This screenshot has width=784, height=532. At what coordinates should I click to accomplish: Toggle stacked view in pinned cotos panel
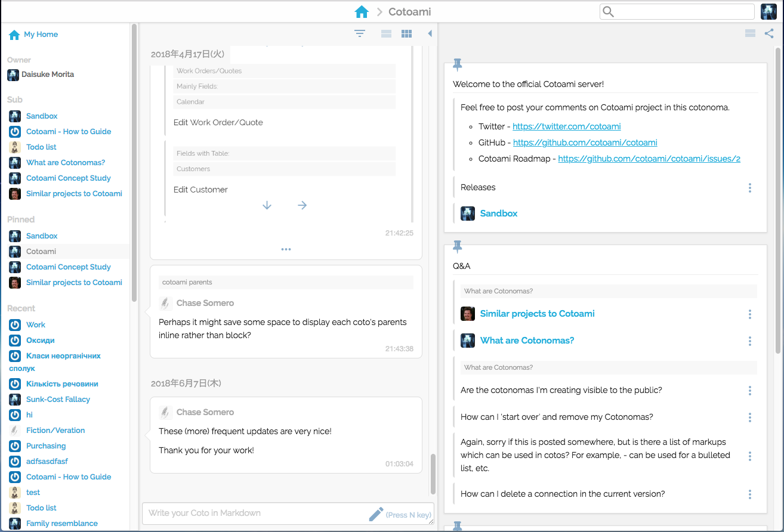point(751,33)
